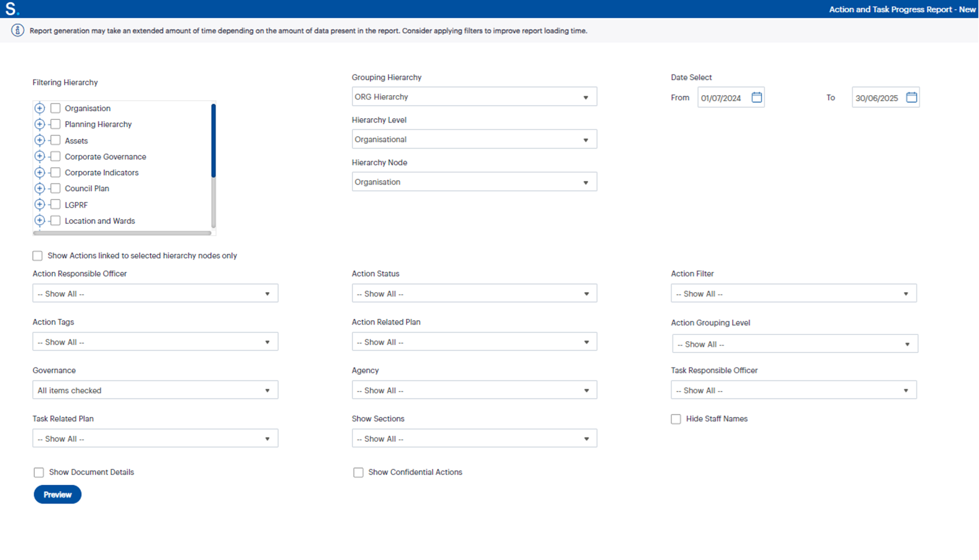This screenshot has width=979, height=560.
Task: Select the Corporate Governance tree label
Action: 106,157
